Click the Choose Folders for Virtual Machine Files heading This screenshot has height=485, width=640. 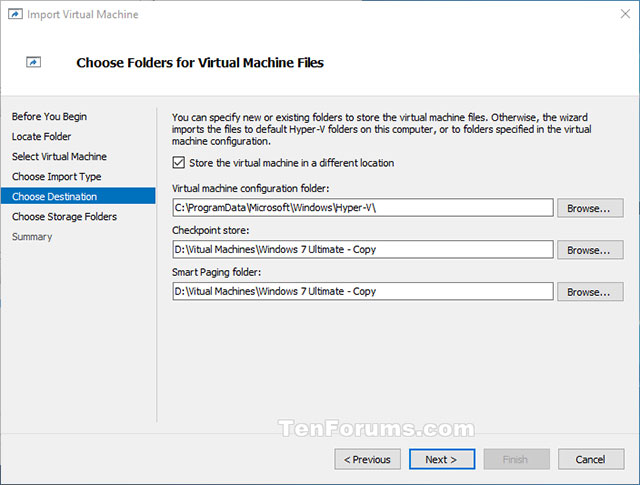(x=200, y=62)
